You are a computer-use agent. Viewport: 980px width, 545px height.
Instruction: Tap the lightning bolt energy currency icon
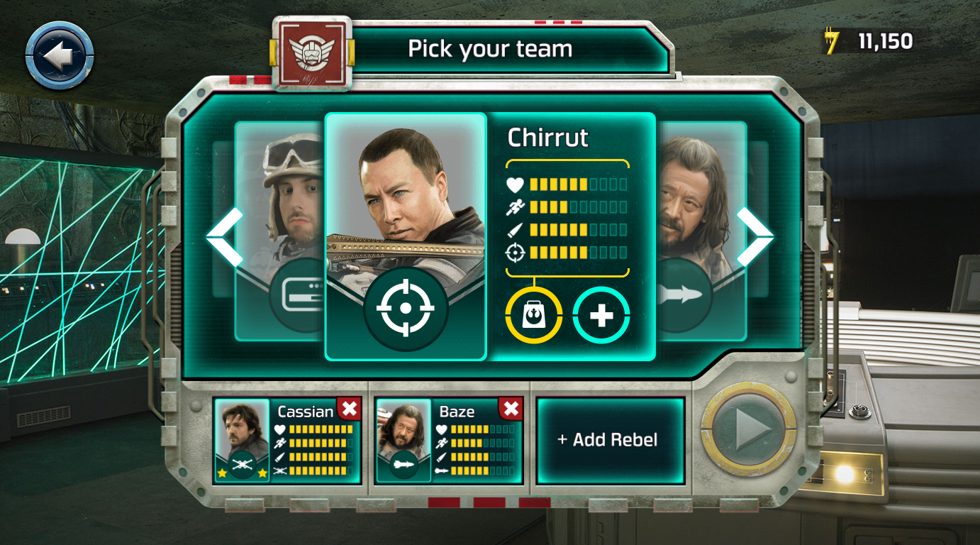(x=832, y=41)
